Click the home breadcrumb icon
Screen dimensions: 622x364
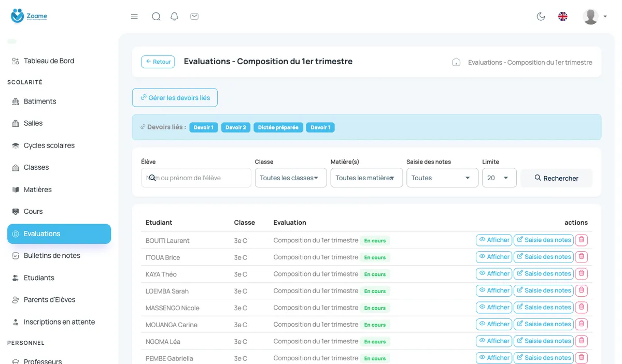pos(456,62)
